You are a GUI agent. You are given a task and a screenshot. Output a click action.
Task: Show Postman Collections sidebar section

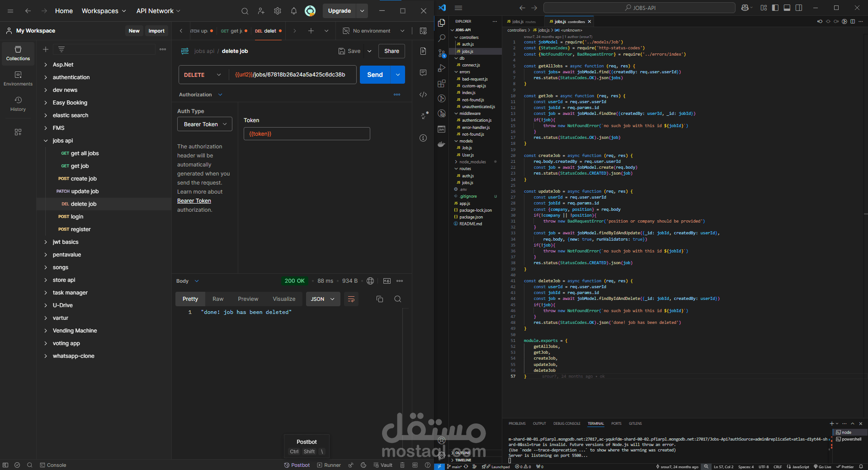click(x=18, y=53)
